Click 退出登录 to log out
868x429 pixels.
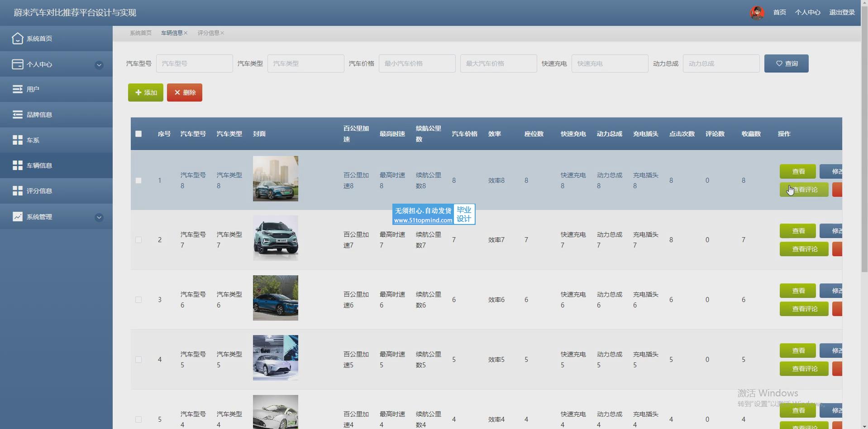[842, 13]
